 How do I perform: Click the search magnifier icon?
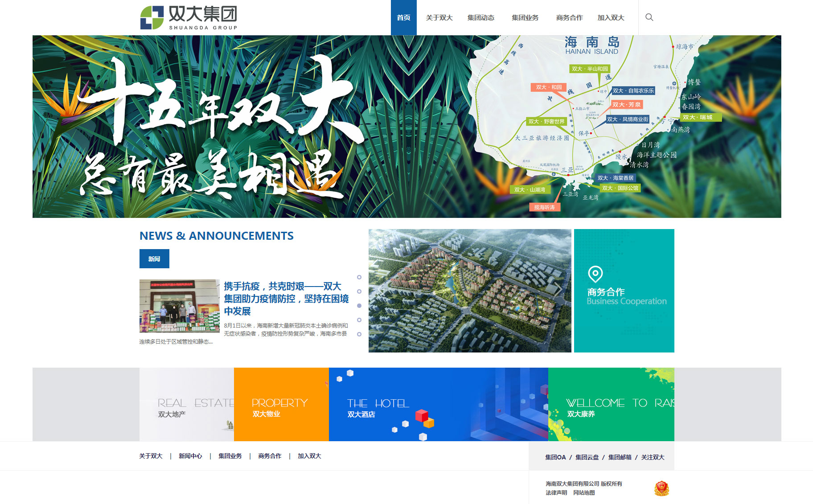tap(649, 17)
